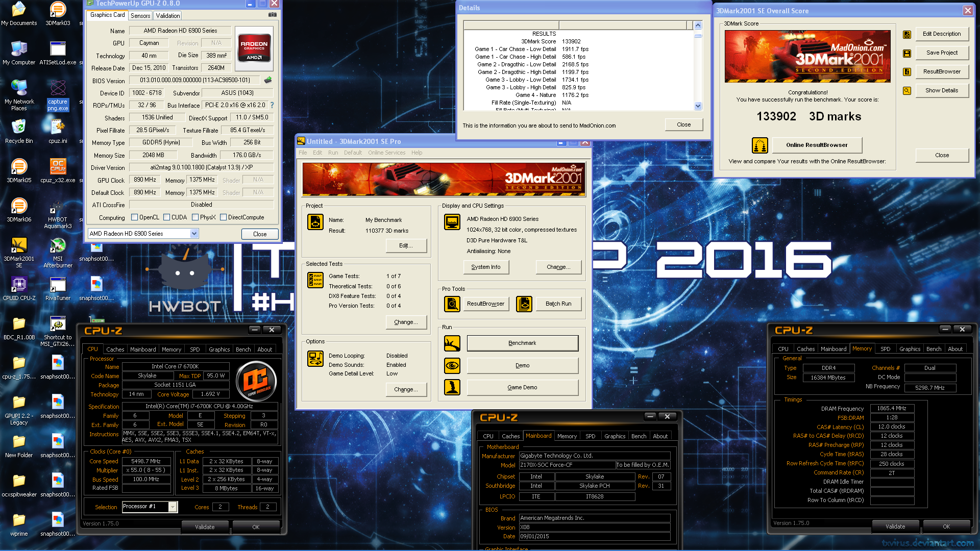Click up arrow of Details results scrollbar
The height and width of the screenshot is (551, 980).
698,26
